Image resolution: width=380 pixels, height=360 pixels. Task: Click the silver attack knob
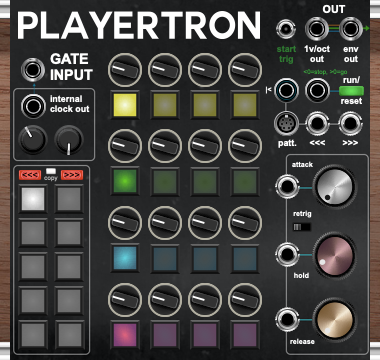tap(334, 186)
